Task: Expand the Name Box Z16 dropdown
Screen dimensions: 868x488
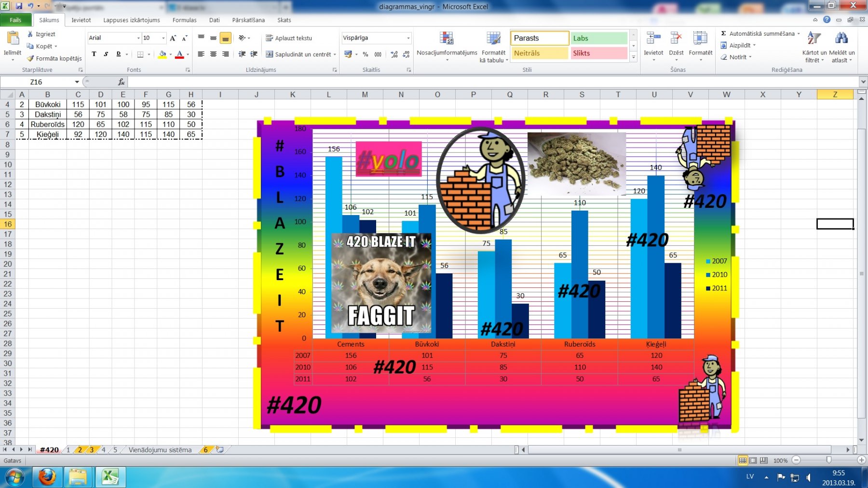Action: coord(77,82)
